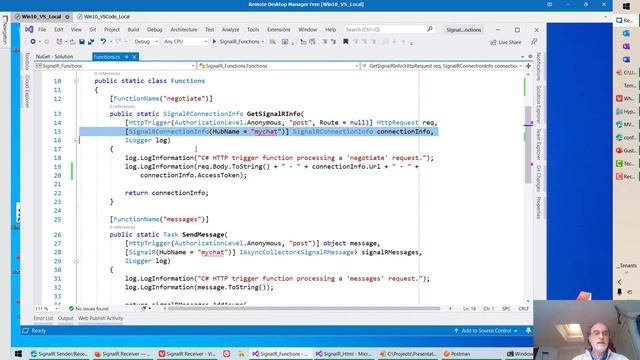The image size is (640, 360).
Task: Expand the SignalR_Functions startup project dropdown
Action: 262,42
